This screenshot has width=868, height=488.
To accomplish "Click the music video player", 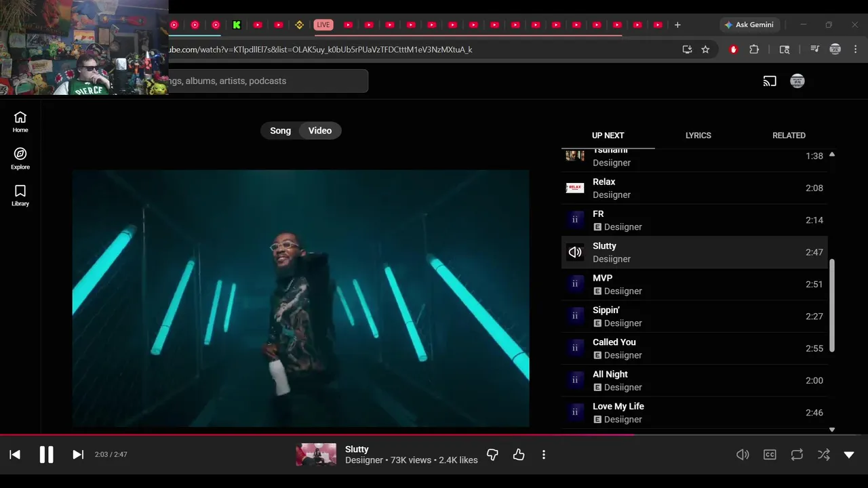I will coord(300,298).
